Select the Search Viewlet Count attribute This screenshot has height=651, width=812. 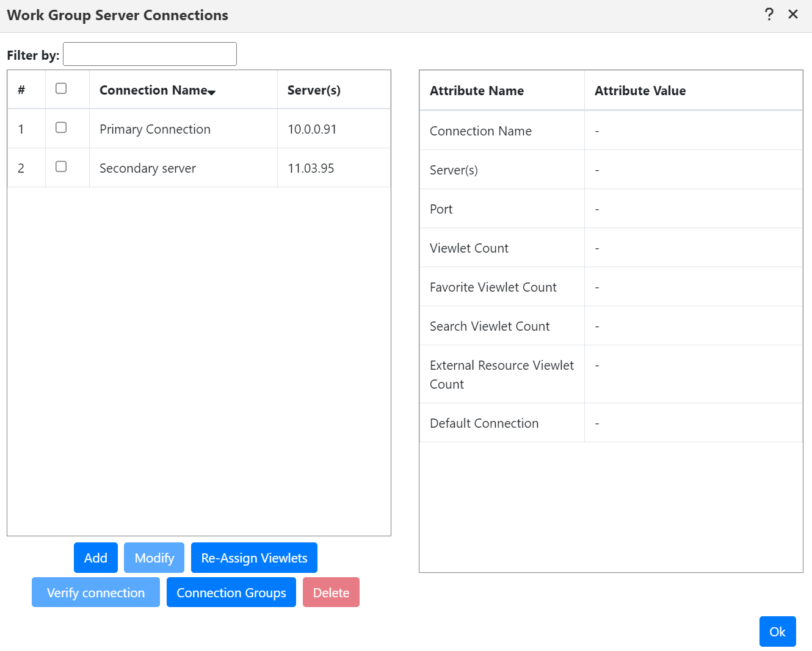[x=611, y=326]
